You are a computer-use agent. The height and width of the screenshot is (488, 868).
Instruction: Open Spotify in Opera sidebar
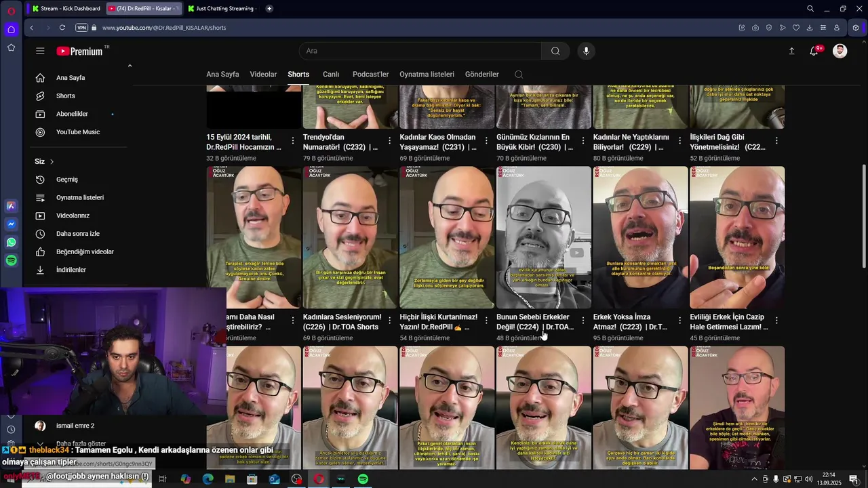12,260
